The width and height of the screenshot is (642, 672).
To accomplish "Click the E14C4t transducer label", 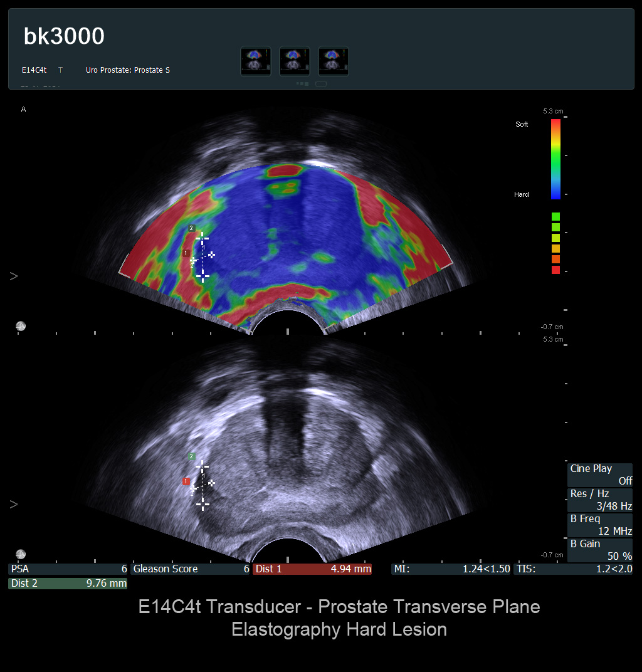I will [x=34, y=70].
